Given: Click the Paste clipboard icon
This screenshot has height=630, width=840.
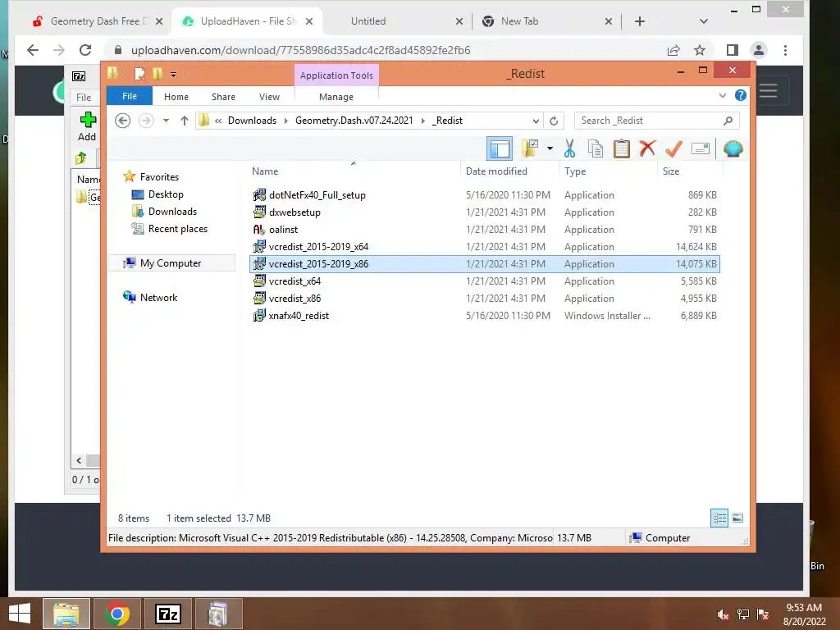Looking at the screenshot, I should 622,148.
